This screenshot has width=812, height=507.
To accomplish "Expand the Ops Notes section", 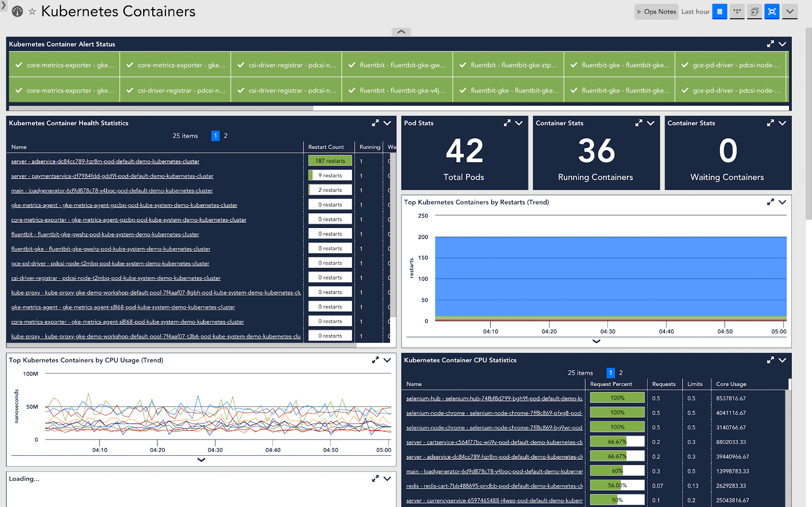I will [x=656, y=11].
